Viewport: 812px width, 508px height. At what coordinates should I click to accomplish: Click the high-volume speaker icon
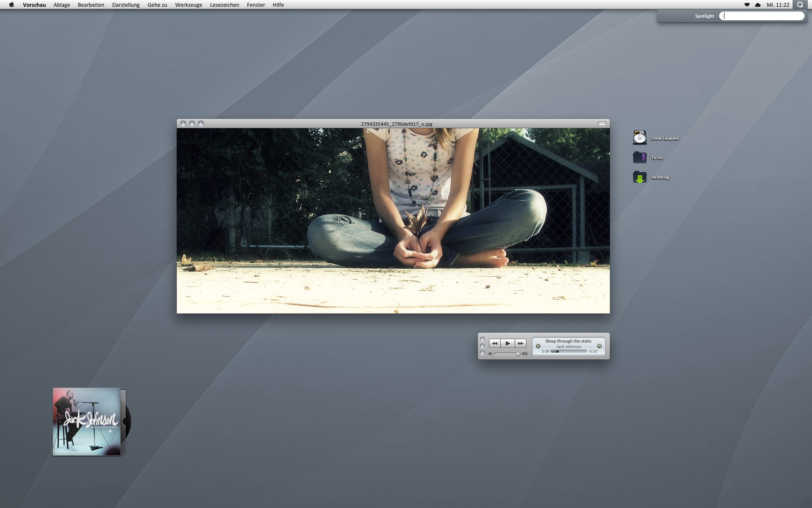[x=524, y=354]
